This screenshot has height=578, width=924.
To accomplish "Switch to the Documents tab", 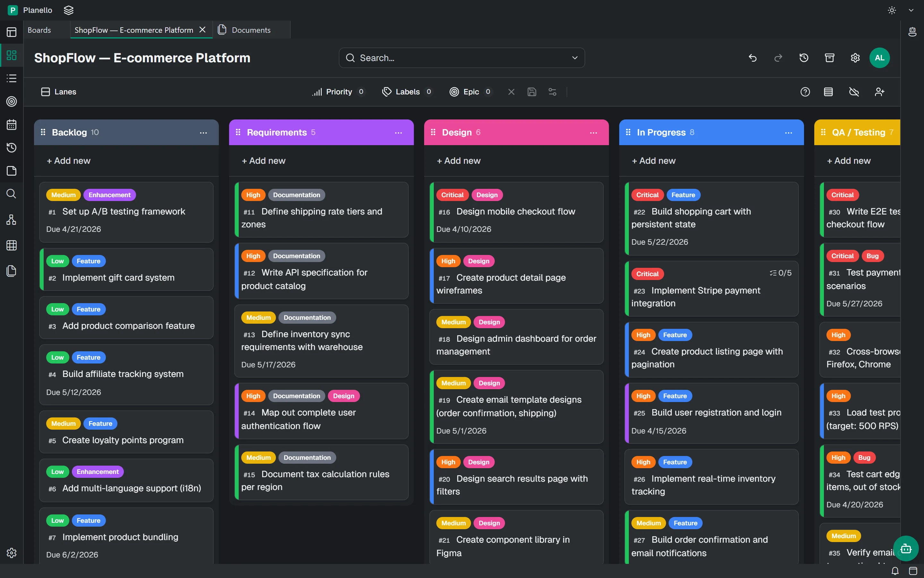I will (x=251, y=30).
